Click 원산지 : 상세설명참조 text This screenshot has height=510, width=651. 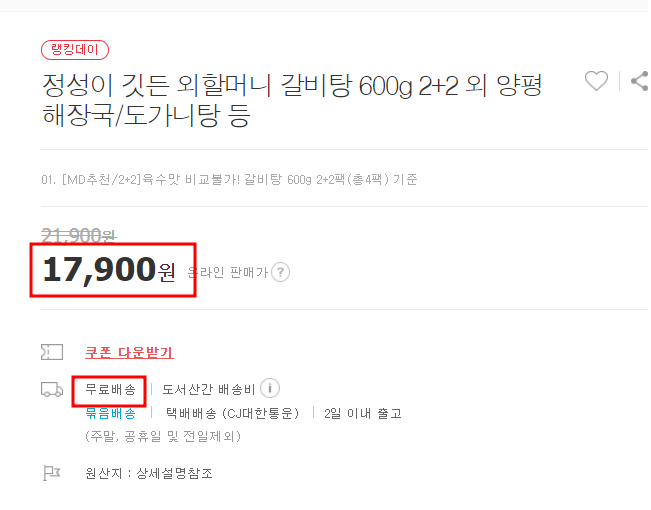(149, 473)
